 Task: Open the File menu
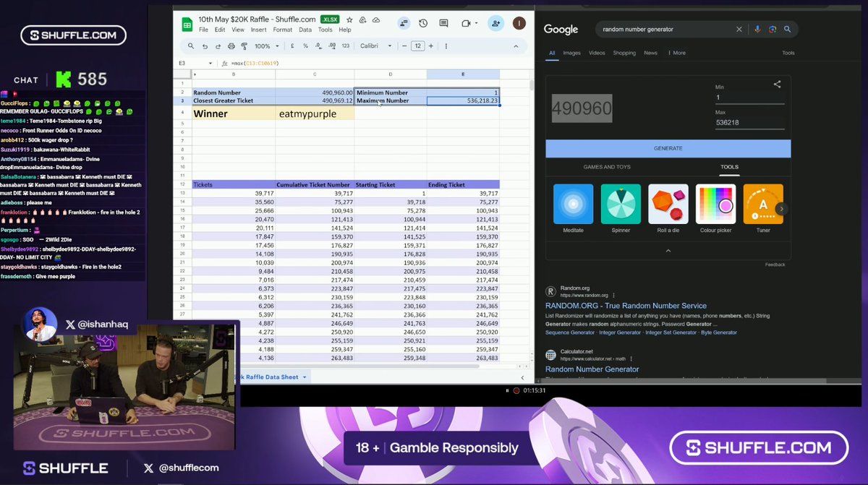coord(203,30)
